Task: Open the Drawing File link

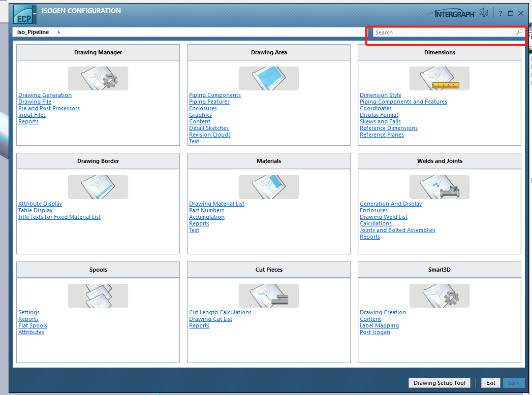Action: point(35,102)
